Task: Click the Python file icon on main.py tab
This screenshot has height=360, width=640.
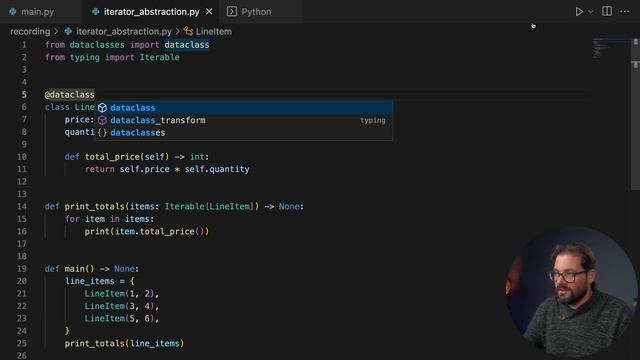Action: click(13, 12)
